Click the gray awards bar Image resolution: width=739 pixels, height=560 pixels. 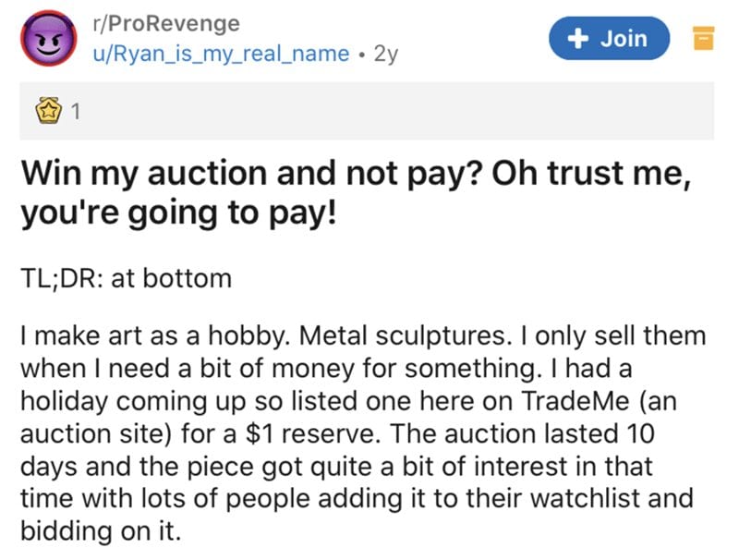click(x=367, y=111)
